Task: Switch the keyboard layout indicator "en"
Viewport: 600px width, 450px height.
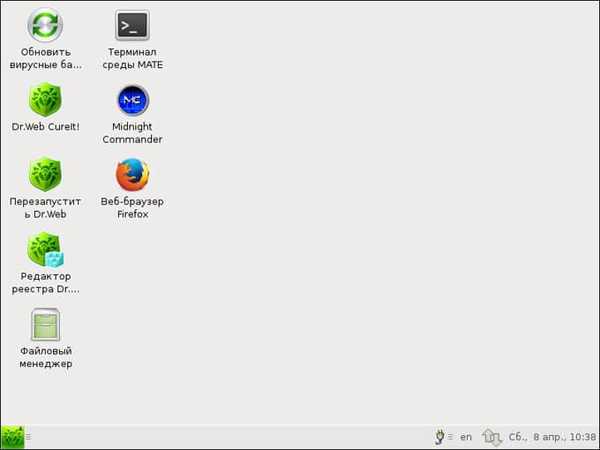Action: coord(466,437)
